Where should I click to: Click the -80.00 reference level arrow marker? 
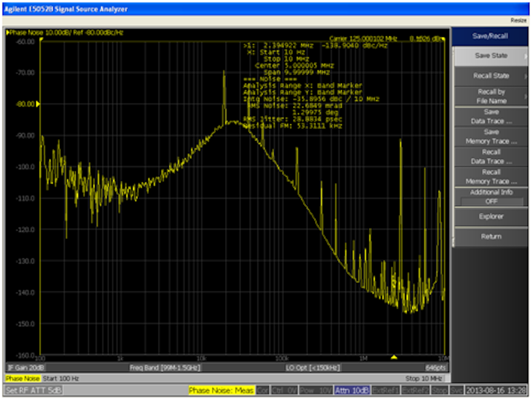[x=38, y=104]
